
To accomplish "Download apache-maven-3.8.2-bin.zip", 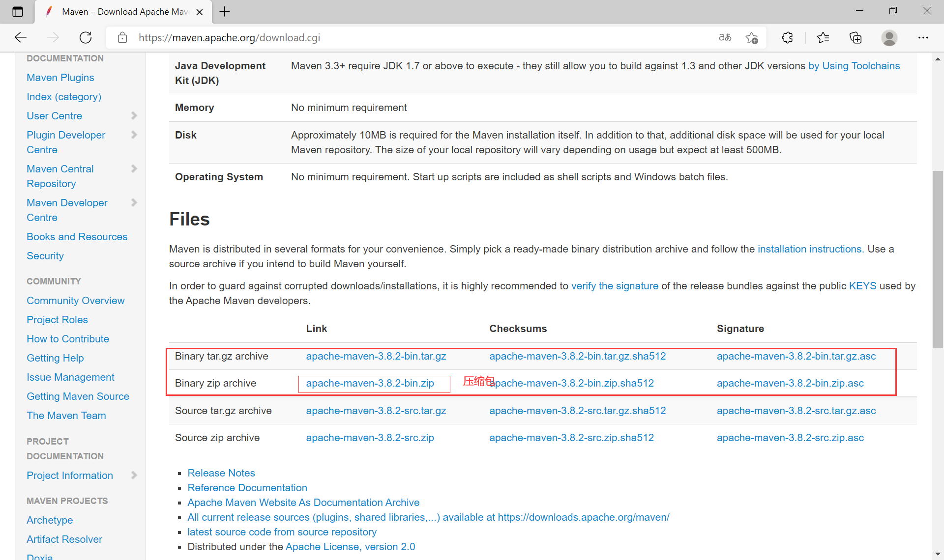I will click(x=370, y=383).
